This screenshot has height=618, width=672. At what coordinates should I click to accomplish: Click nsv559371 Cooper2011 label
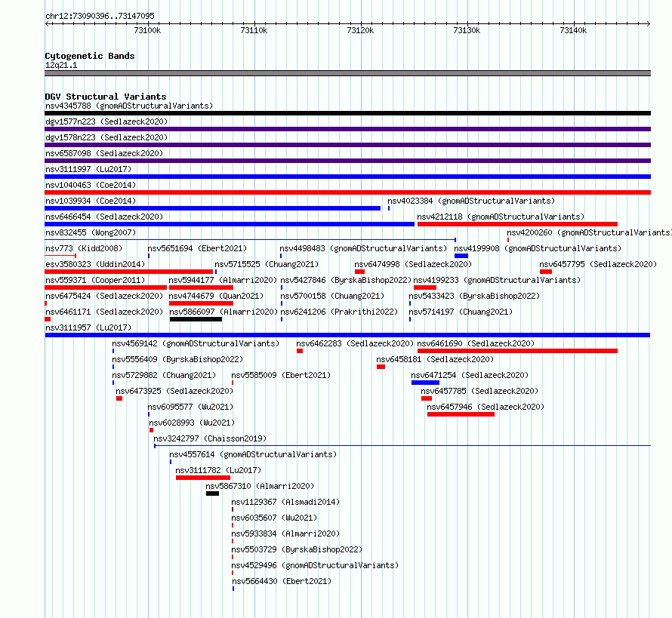pos(95,280)
